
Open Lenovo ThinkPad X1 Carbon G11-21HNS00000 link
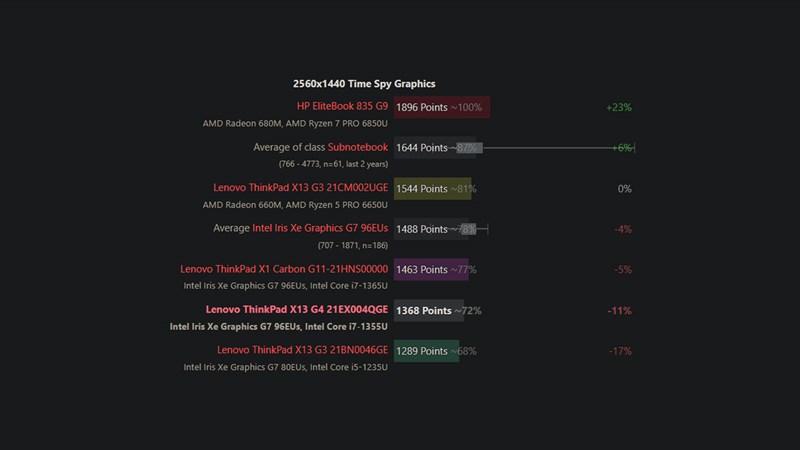[x=284, y=269]
